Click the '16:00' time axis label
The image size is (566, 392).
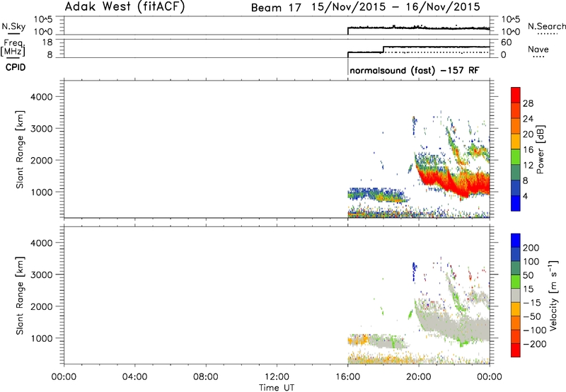pyautogui.click(x=347, y=377)
